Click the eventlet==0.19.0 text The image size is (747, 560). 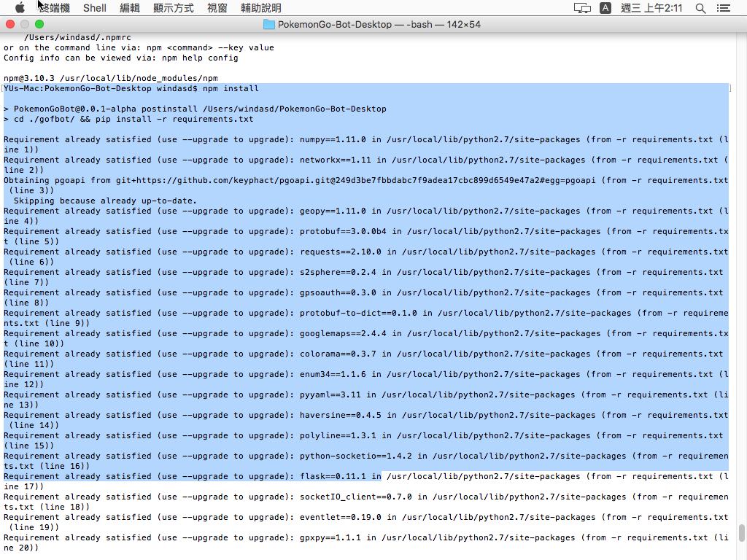click(340, 517)
